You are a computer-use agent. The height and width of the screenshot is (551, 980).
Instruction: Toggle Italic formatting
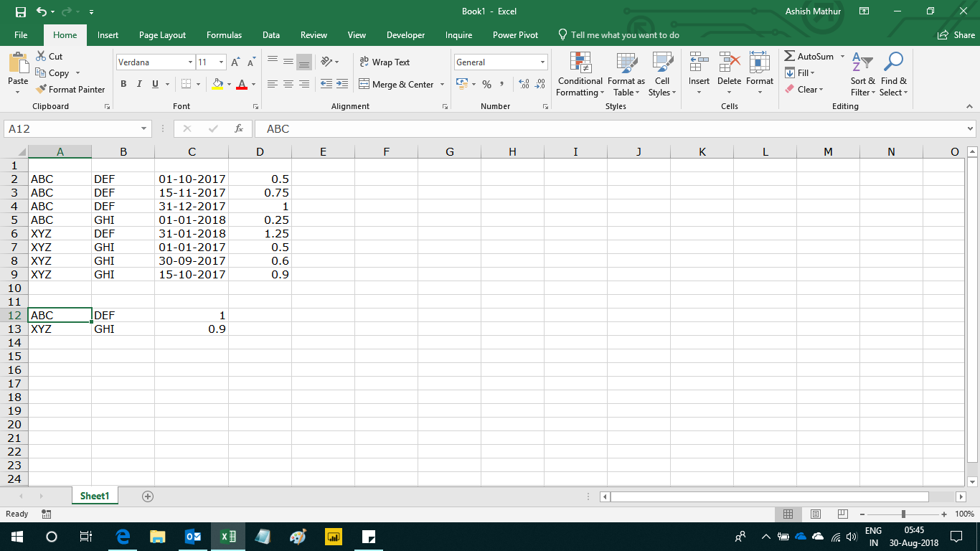tap(139, 85)
